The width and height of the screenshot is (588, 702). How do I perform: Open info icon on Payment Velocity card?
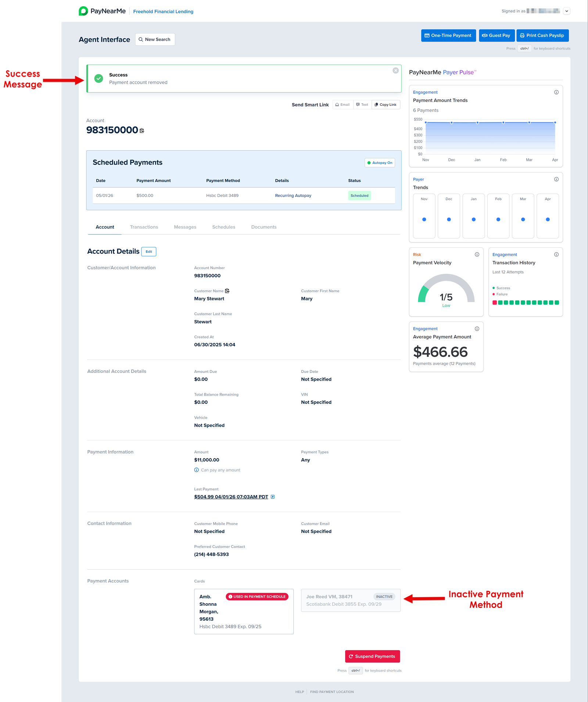(x=477, y=254)
